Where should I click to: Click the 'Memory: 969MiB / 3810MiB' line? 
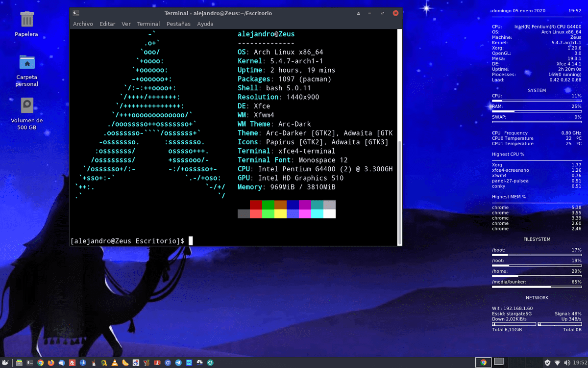(x=287, y=187)
